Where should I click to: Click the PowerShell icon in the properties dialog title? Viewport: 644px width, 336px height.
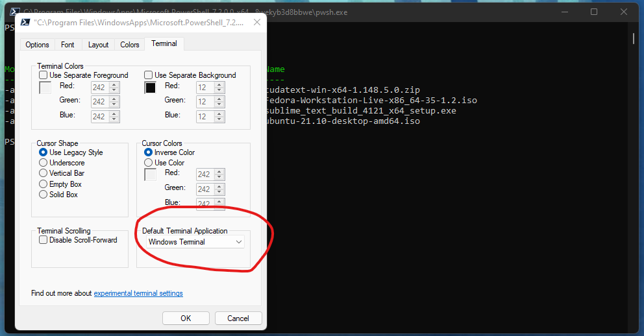click(x=25, y=22)
